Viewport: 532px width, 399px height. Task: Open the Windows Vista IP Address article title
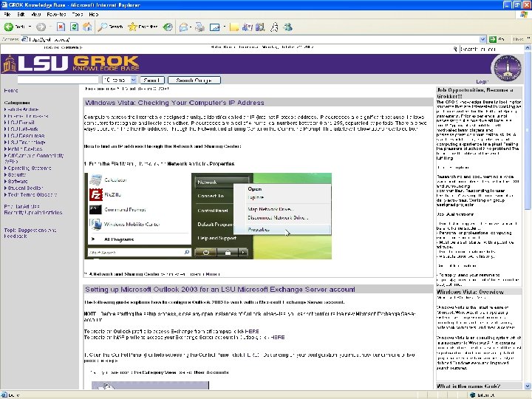(x=174, y=103)
